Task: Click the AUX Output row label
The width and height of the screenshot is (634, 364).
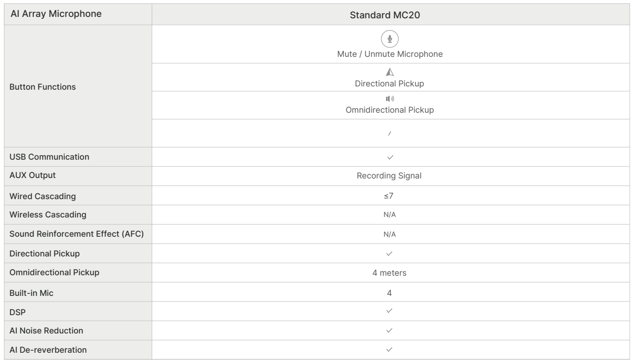Action: (31, 176)
